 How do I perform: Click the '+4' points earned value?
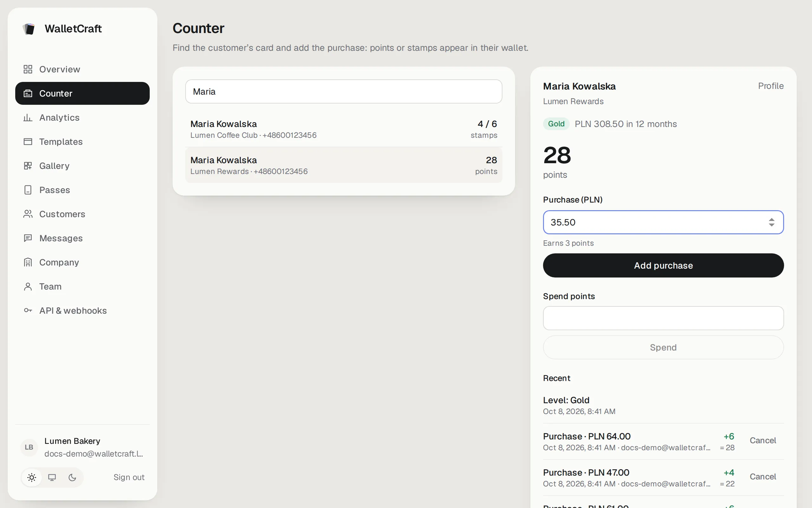[x=729, y=473]
